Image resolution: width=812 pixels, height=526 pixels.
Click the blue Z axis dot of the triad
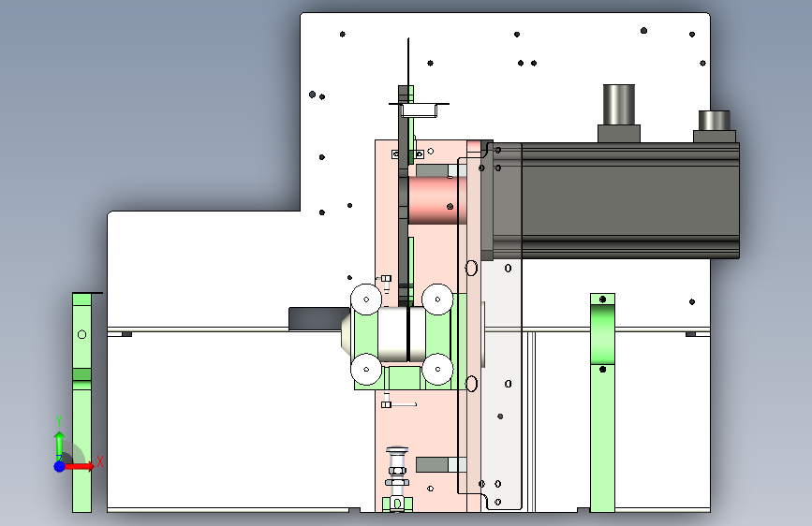pyautogui.click(x=59, y=466)
